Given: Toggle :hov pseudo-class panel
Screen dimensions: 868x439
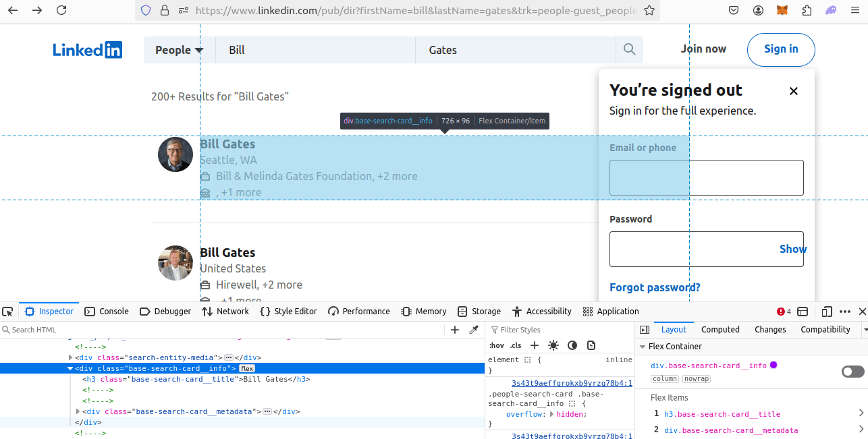Looking at the screenshot, I should click(495, 345).
